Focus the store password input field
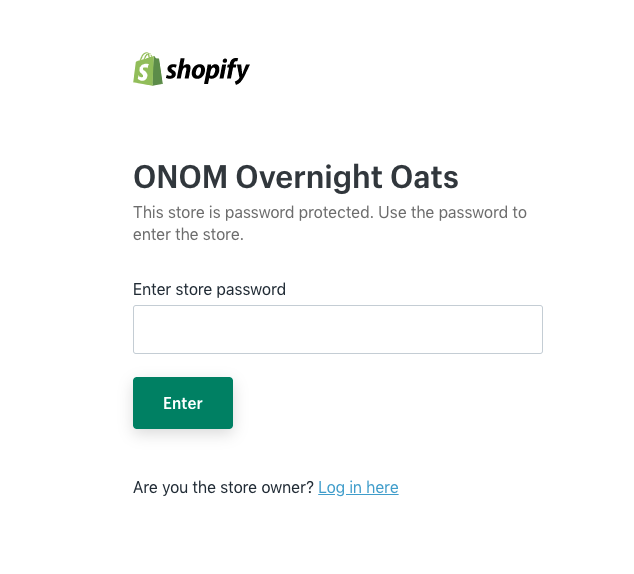Screen dimensions: 634x574 coord(338,329)
